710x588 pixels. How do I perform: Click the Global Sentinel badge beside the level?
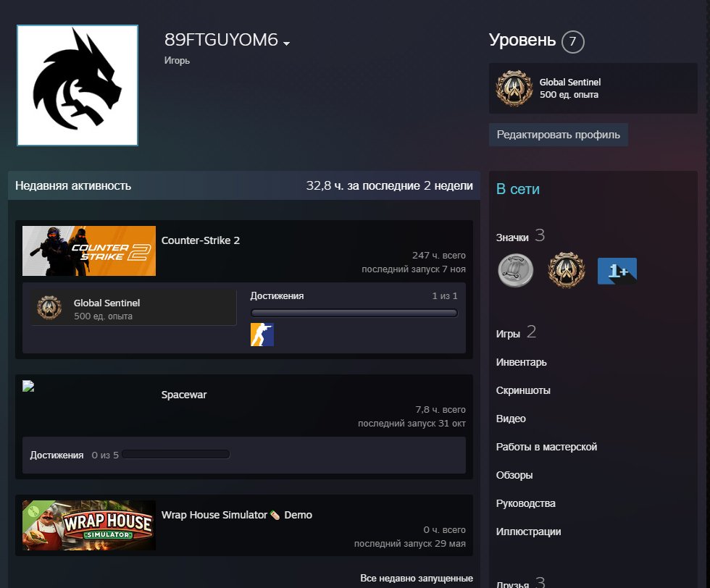(514, 88)
